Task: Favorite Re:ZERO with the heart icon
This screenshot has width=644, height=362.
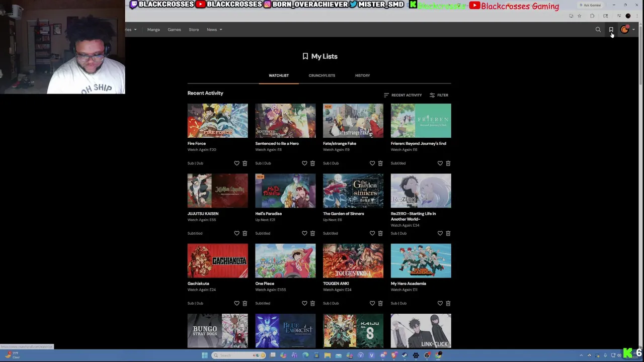Action: (x=440, y=233)
